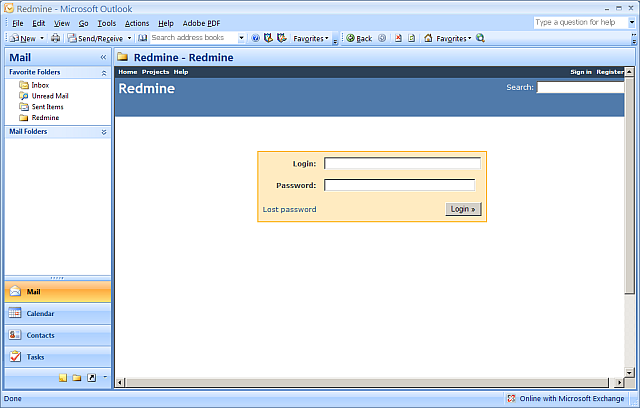Click the toolbar options arrow after first Favorites
640x408 pixels.
(x=335, y=40)
